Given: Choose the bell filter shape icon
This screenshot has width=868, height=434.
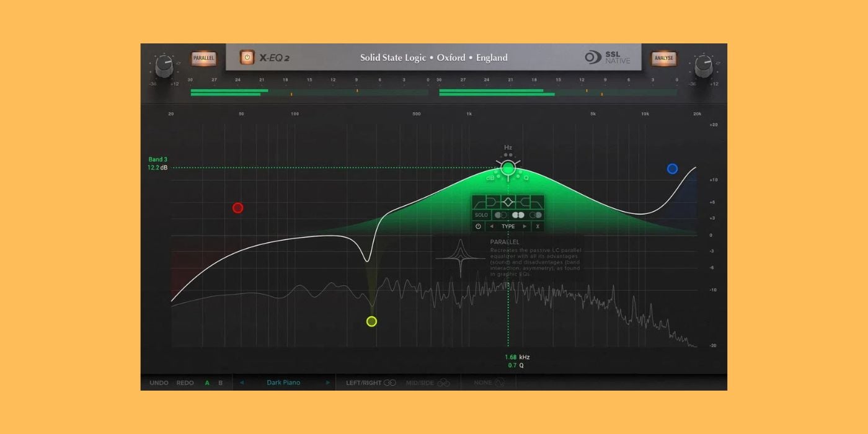Looking at the screenshot, I should 508,203.
